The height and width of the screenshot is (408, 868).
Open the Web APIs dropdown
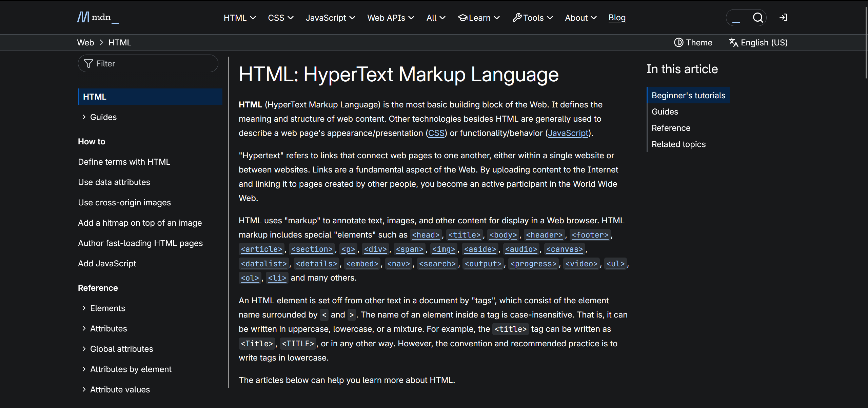click(391, 18)
